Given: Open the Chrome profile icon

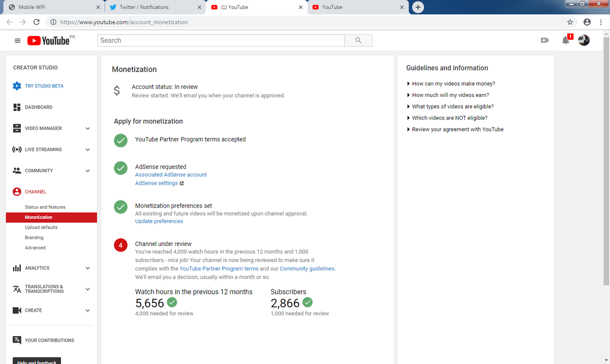Looking at the screenshot, I should coord(587,22).
